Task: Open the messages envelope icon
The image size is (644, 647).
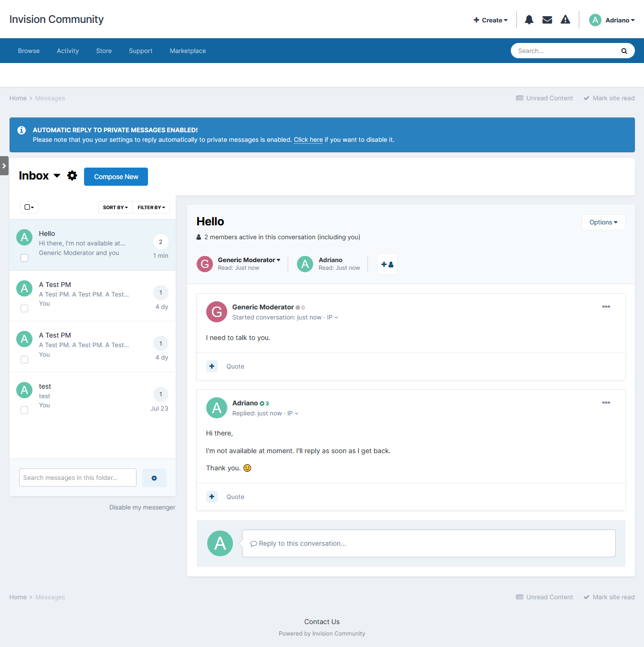Action: pyautogui.click(x=547, y=20)
